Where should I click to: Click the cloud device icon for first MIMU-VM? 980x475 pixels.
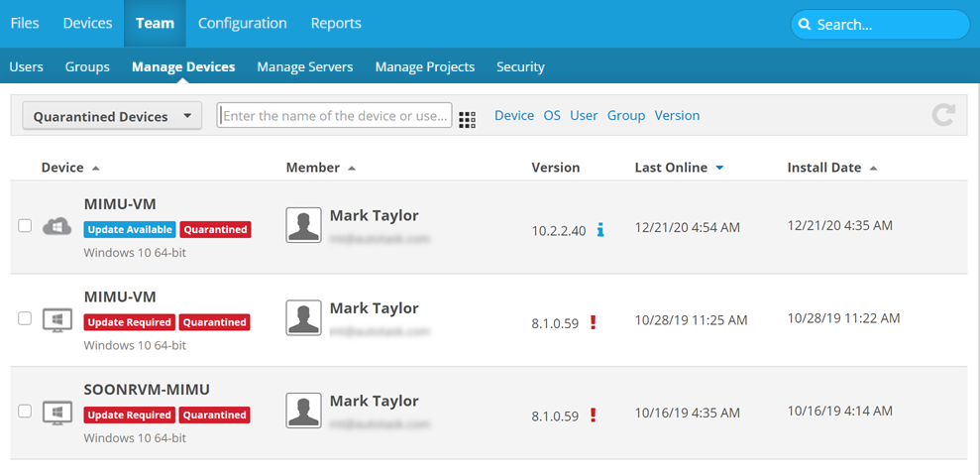click(x=57, y=227)
